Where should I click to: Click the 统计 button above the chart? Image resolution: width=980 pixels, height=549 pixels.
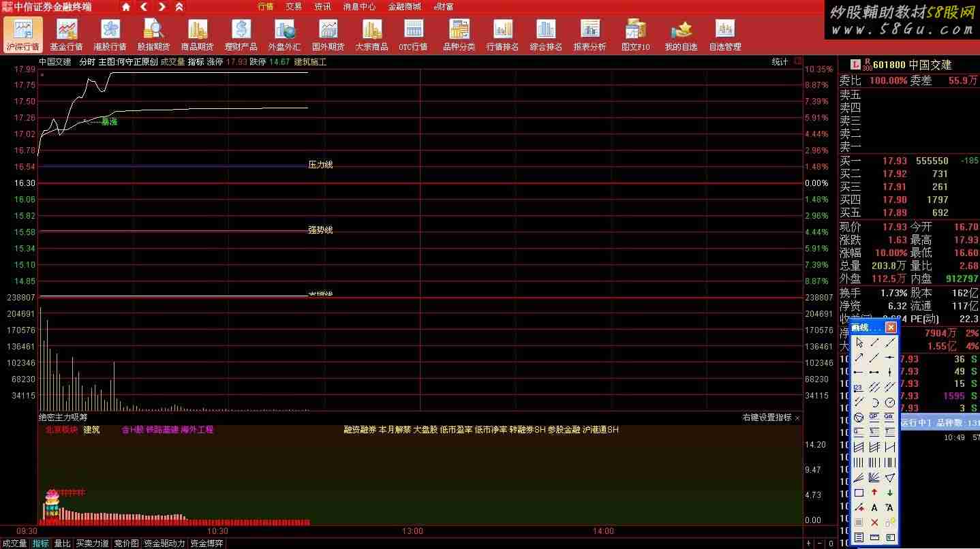(x=780, y=62)
